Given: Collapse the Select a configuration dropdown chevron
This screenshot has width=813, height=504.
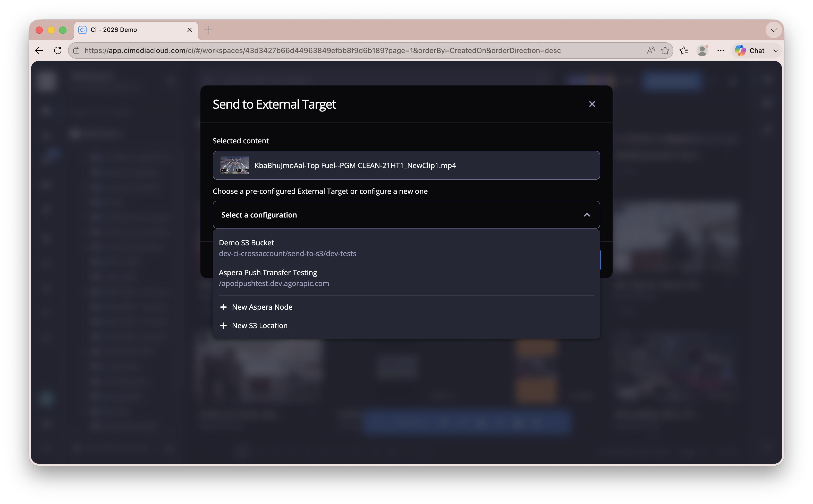Looking at the screenshot, I should [587, 215].
